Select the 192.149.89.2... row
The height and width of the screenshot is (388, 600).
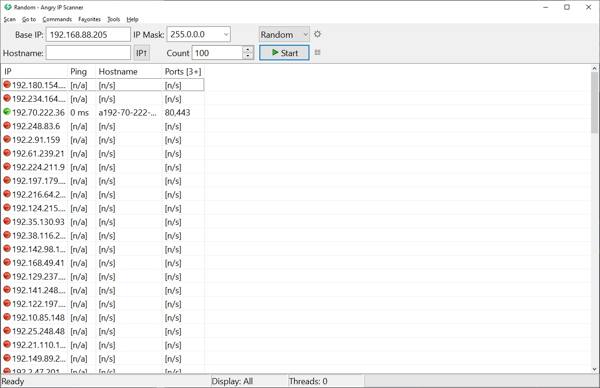pyautogui.click(x=103, y=359)
